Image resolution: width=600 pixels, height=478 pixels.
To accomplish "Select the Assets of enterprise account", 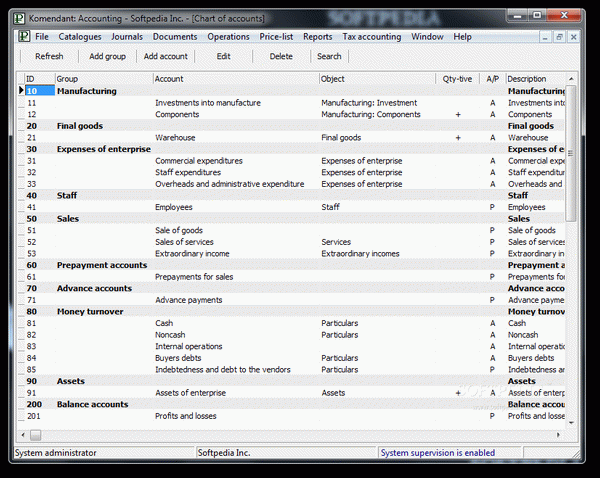I will click(190, 393).
